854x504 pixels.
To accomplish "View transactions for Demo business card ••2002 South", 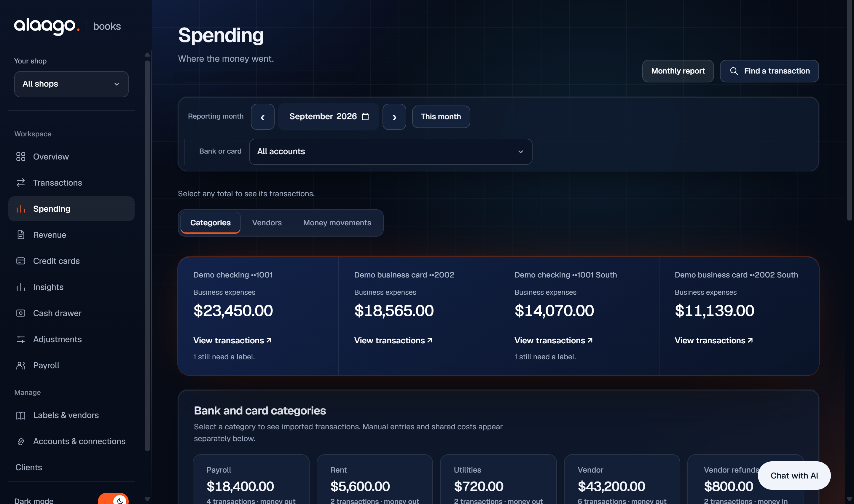I will pyautogui.click(x=714, y=340).
